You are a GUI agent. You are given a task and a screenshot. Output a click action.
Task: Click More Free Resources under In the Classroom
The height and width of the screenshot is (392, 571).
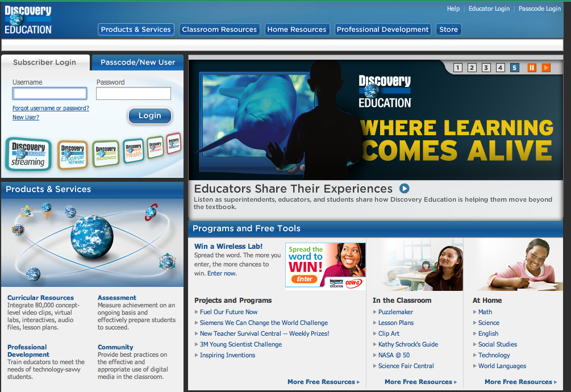420,382
